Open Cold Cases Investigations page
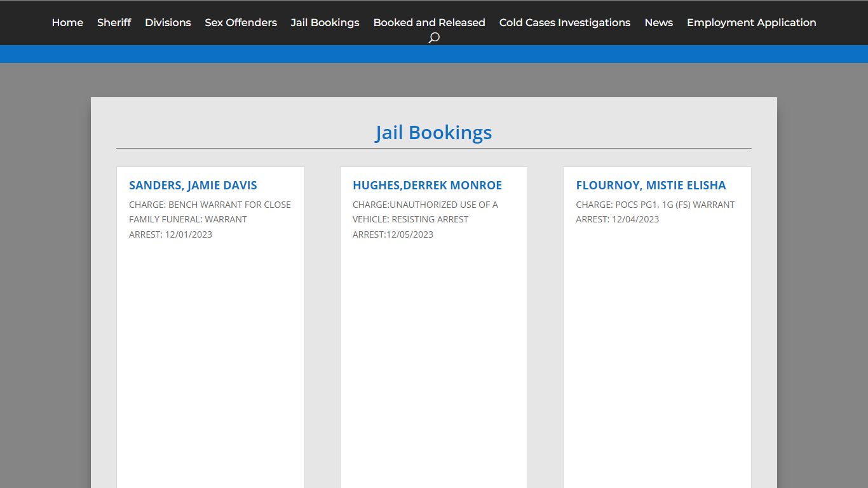868x488 pixels. pyautogui.click(x=565, y=22)
